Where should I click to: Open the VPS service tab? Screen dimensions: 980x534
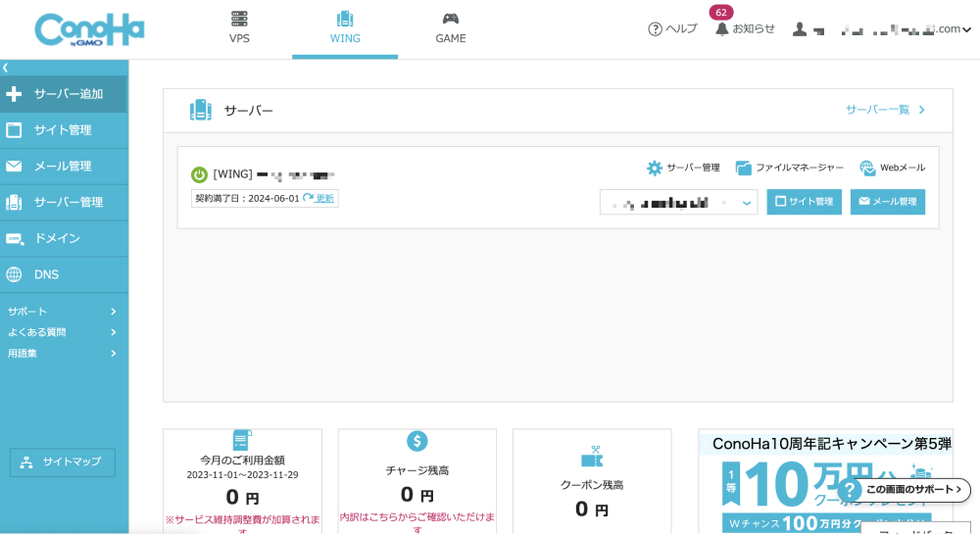239,27
